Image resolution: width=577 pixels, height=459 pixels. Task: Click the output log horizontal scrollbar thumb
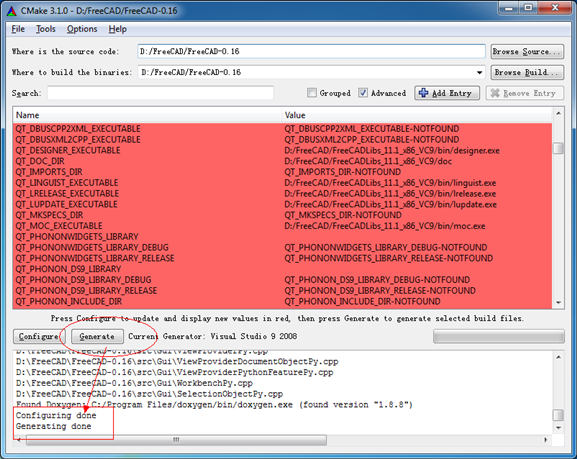point(176,440)
